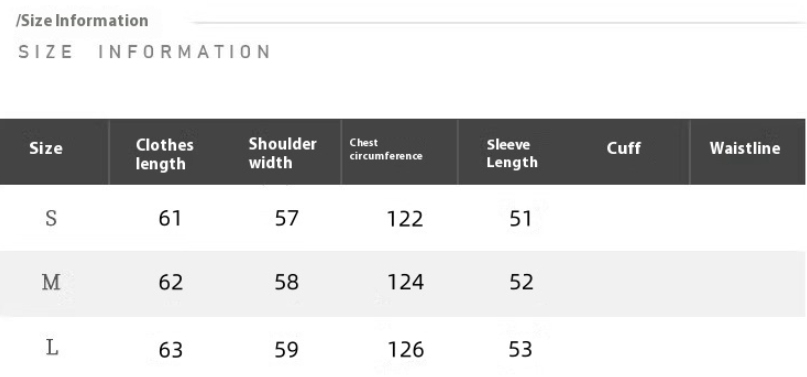Select the Cuff column header
The image size is (807, 377).
(623, 148)
